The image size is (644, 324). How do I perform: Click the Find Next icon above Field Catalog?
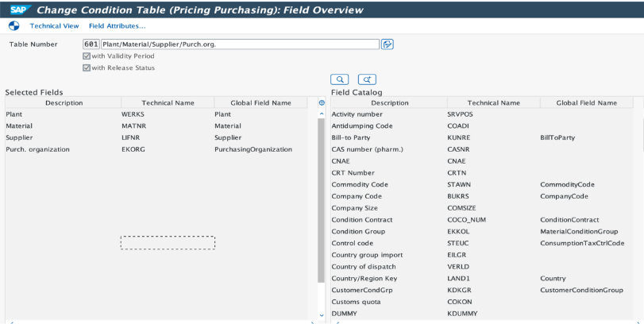coord(366,79)
